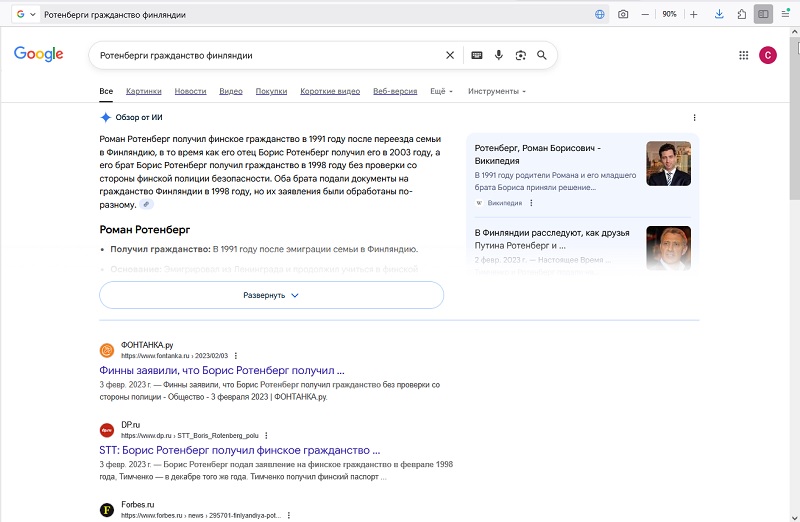Click the Роман Ротенберг subheading

click(x=145, y=230)
